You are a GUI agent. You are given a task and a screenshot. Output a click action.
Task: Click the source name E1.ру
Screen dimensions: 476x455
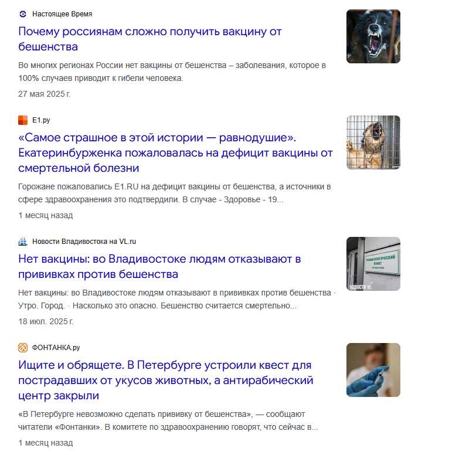point(41,120)
